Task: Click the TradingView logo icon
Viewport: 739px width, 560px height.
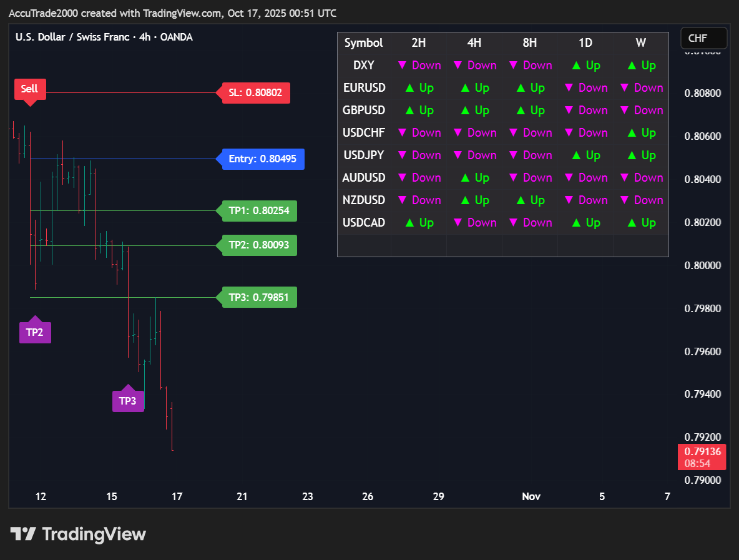Action: click(23, 534)
